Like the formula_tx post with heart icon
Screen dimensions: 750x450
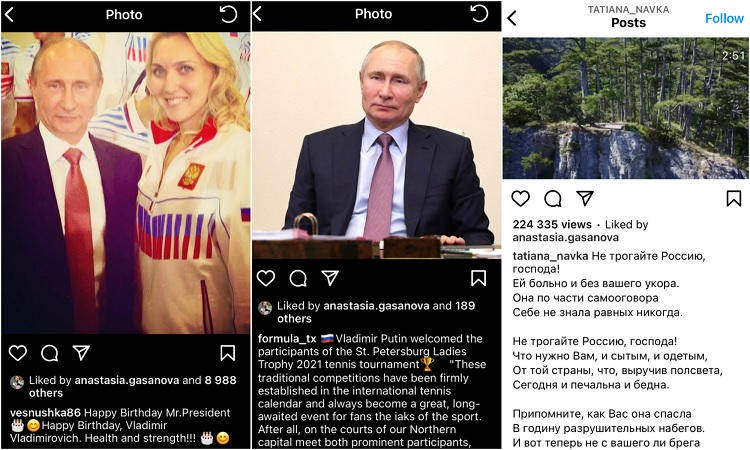tap(266, 278)
